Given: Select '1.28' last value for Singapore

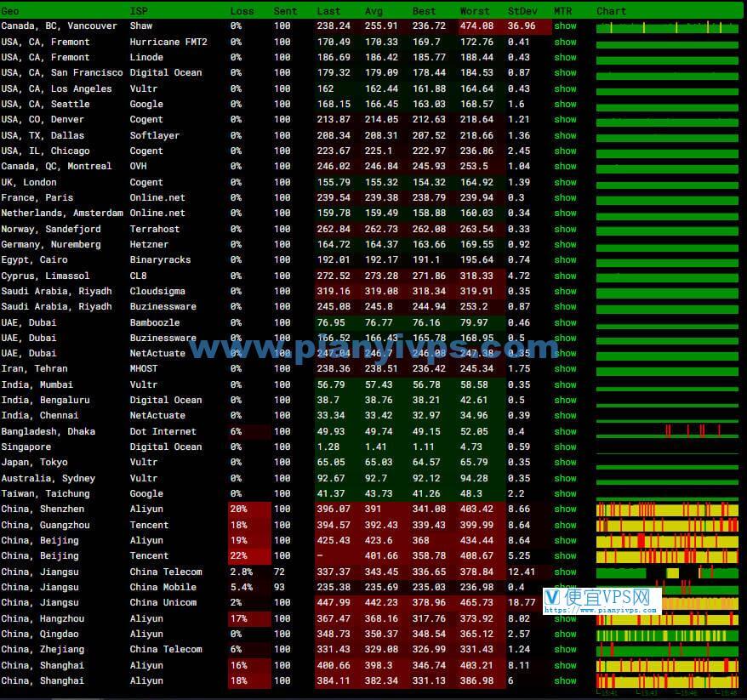Looking at the screenshot, I should [328, 447].
